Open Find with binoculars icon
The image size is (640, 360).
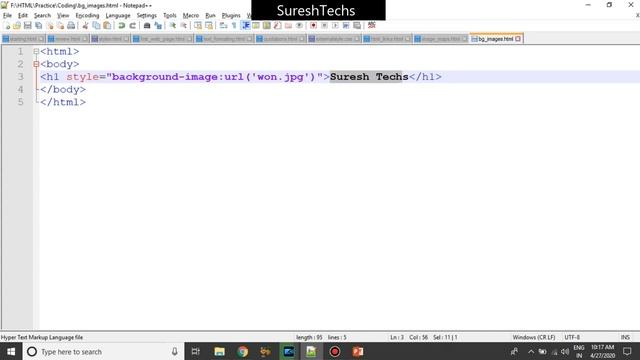tap(147, 26)
